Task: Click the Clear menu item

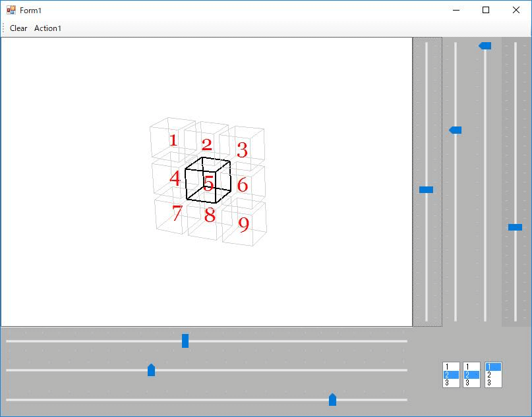Action: tap(18, 28)
